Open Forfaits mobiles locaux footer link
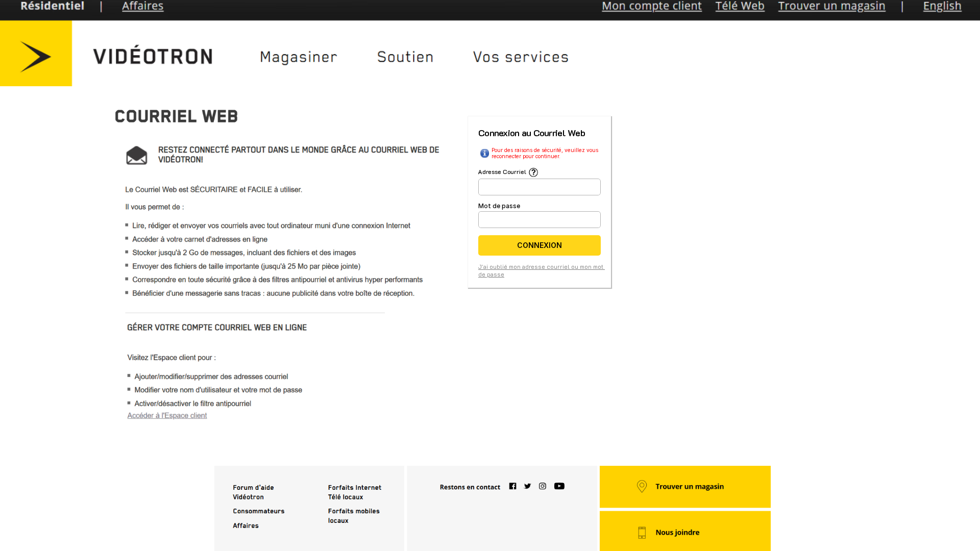Image resolution: width=980 pixels, height=551 pixels. [354, 516]
